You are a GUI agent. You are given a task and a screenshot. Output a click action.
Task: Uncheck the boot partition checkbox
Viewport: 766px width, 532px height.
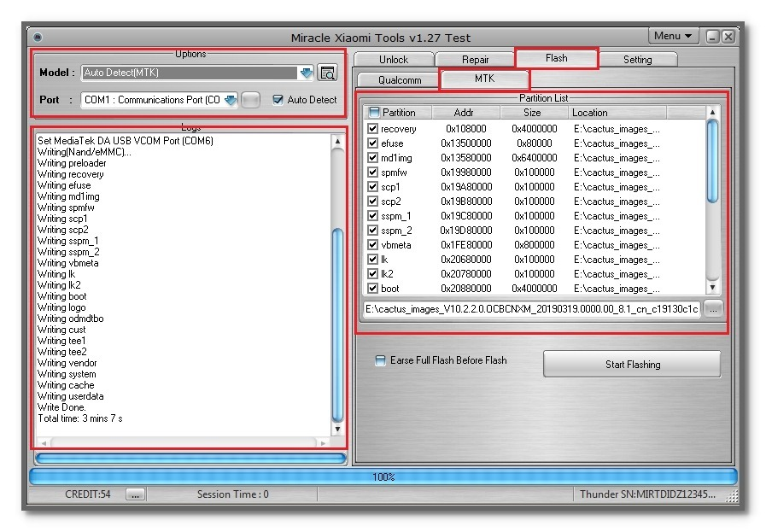[372, 289]
